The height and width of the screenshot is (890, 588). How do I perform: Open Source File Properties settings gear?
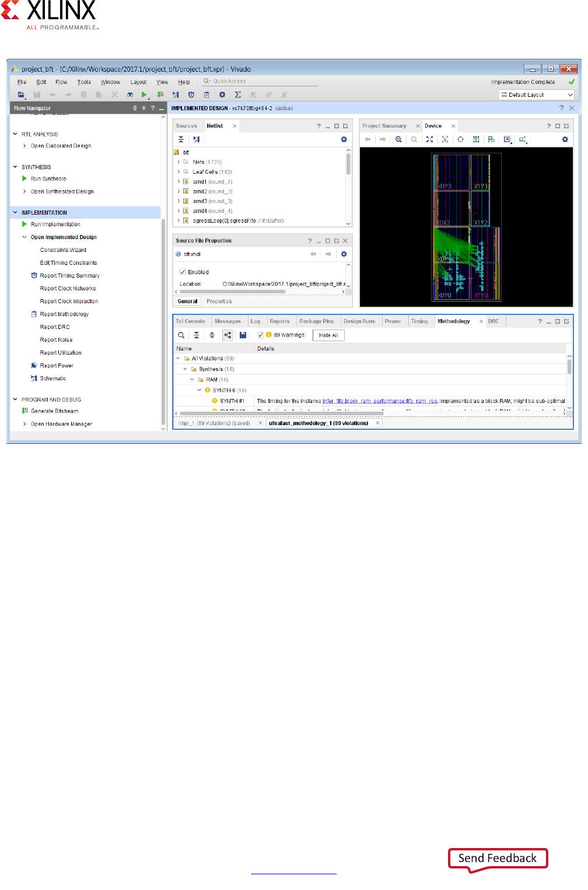[344, 254]
